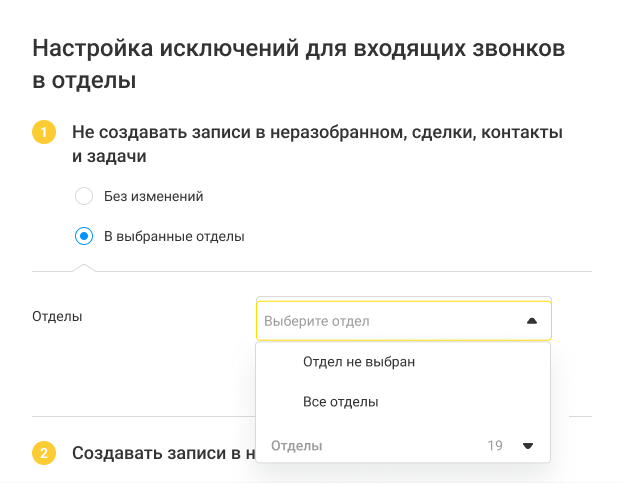Expand the 'Отделы' group with 19 items
The width and height of the screenshot is (624, 483).
403,445
